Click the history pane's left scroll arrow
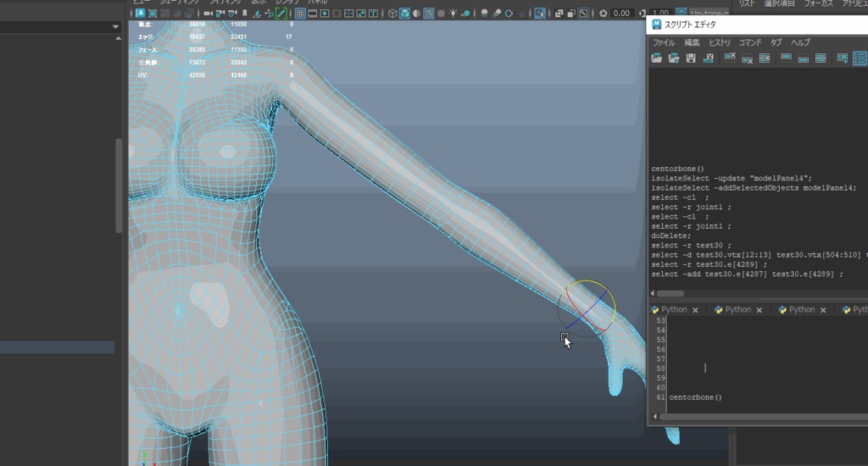The image size is (868, 466). click(653, 293)
